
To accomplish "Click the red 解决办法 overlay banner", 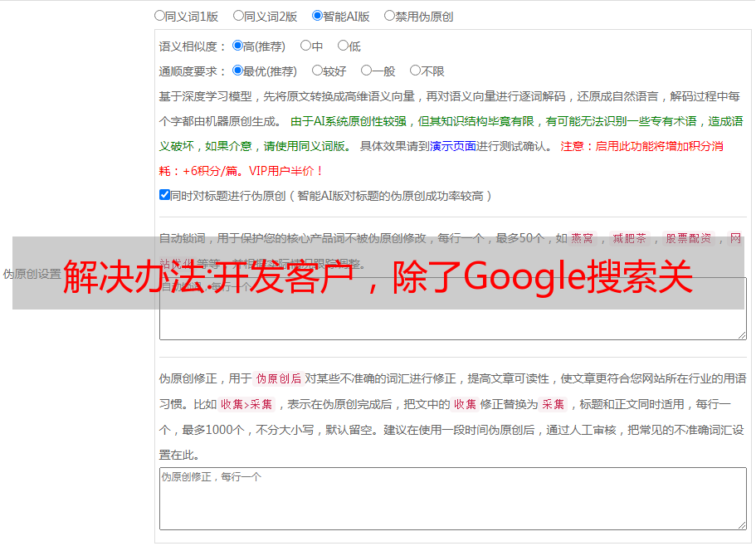I will (x=378, y=275).
